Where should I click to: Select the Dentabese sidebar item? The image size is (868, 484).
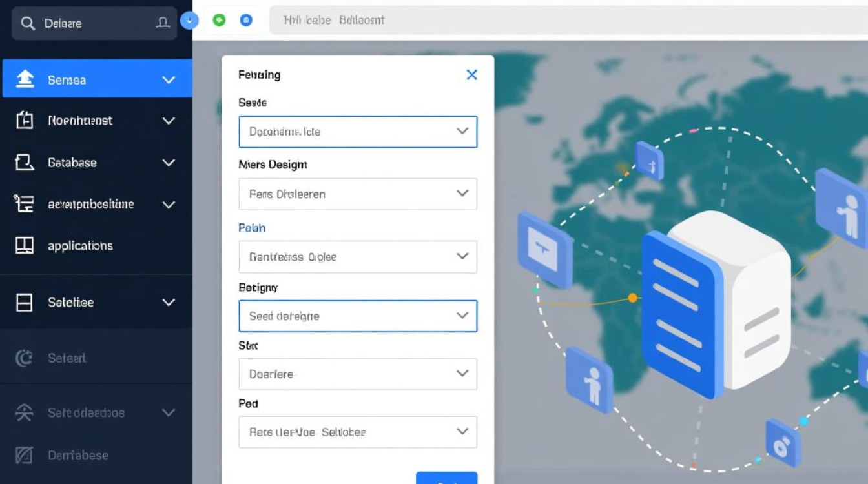point(96,456)
